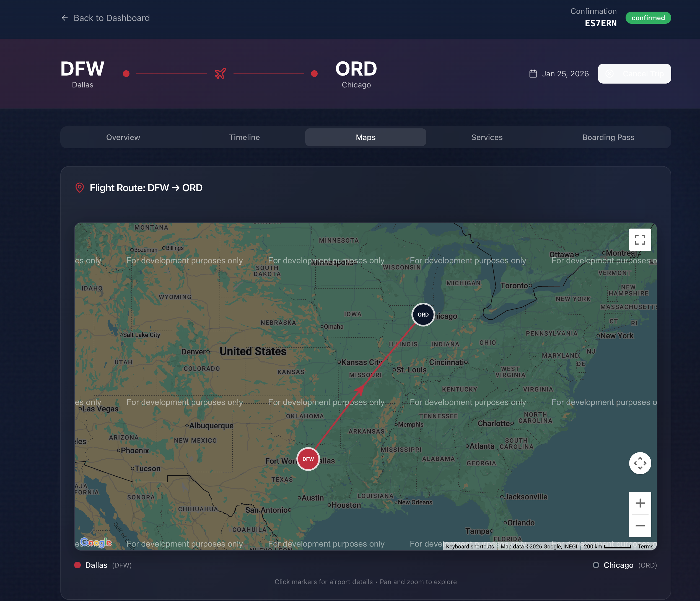The width and height of the screenshot is (700, 601).
Task: Click the red location pin icon
Action: (79, 188)
